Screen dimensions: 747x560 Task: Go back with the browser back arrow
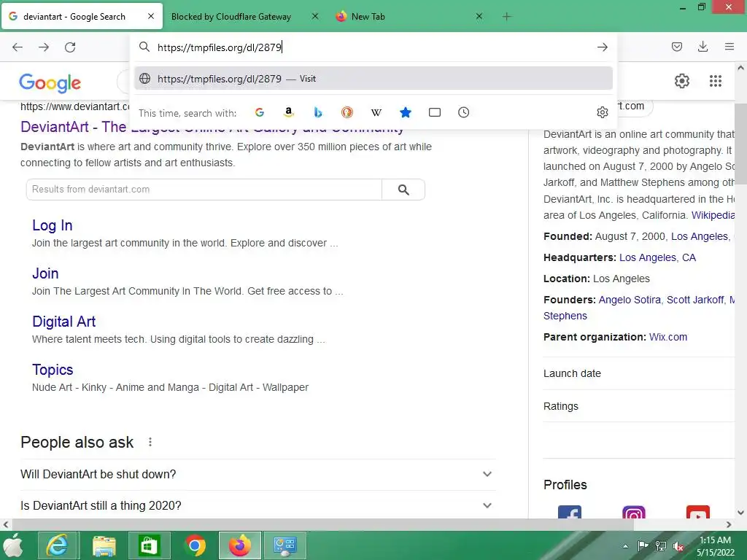(18, 47)
